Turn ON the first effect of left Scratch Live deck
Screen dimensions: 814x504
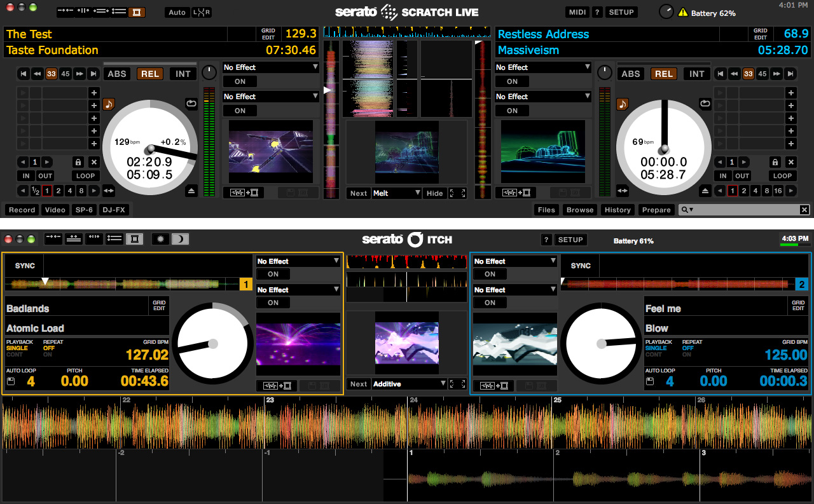pos(240,81)
